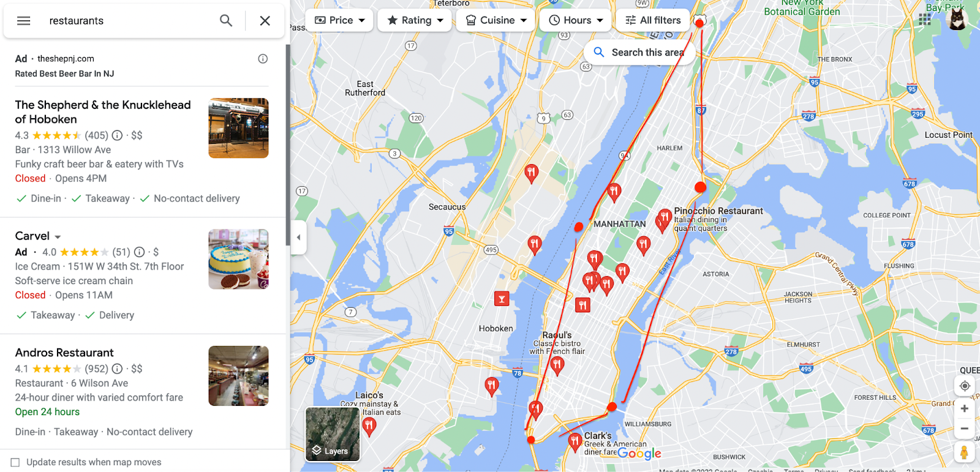Open the Price filter dropdown
This screenshot has height=472, width=980.
339,20
